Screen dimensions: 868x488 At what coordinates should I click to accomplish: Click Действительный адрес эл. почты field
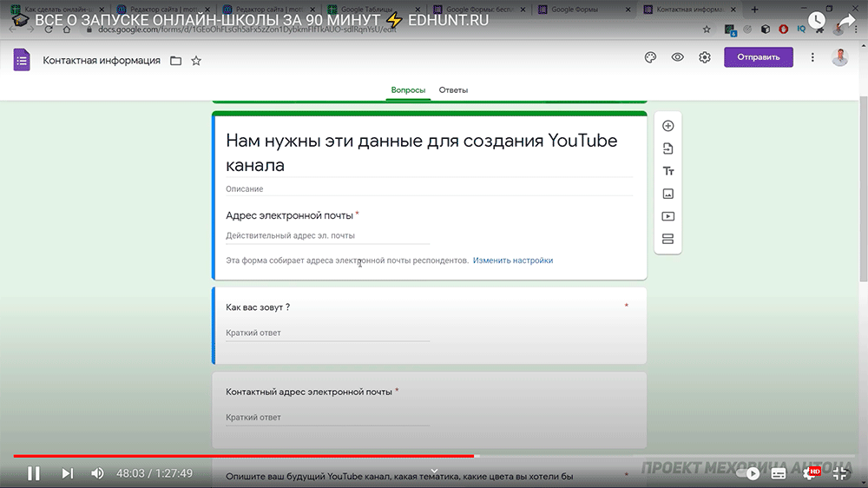327,235
